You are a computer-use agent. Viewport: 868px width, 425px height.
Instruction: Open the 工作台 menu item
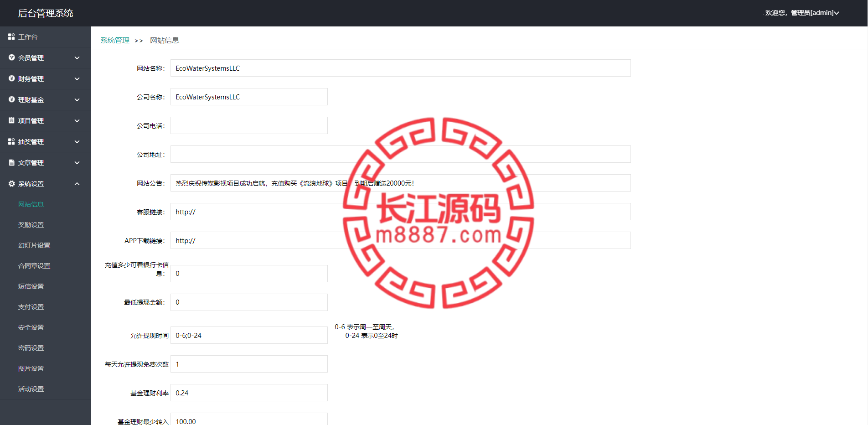[x=46, y=37]
